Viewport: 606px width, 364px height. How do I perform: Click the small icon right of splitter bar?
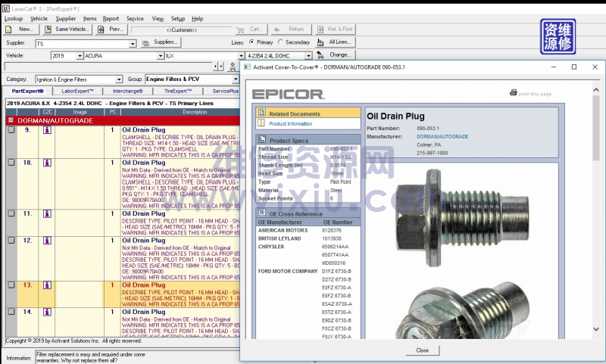click(x=233, y=67)
